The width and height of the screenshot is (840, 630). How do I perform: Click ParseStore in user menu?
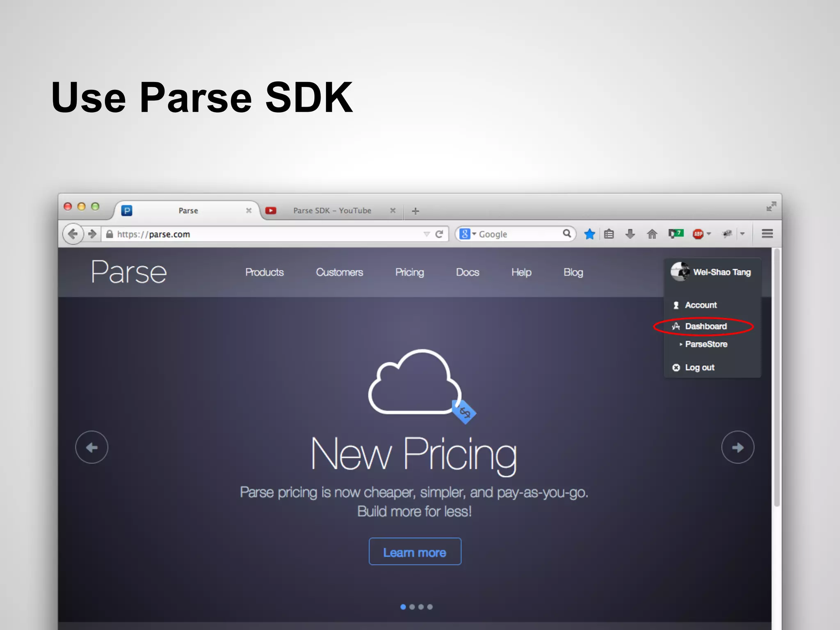706,344
